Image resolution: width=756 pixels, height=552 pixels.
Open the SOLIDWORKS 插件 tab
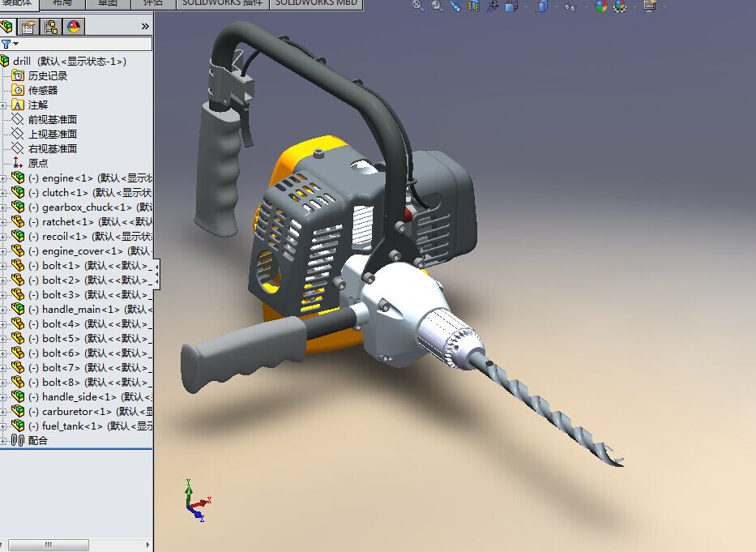(221, 3)
